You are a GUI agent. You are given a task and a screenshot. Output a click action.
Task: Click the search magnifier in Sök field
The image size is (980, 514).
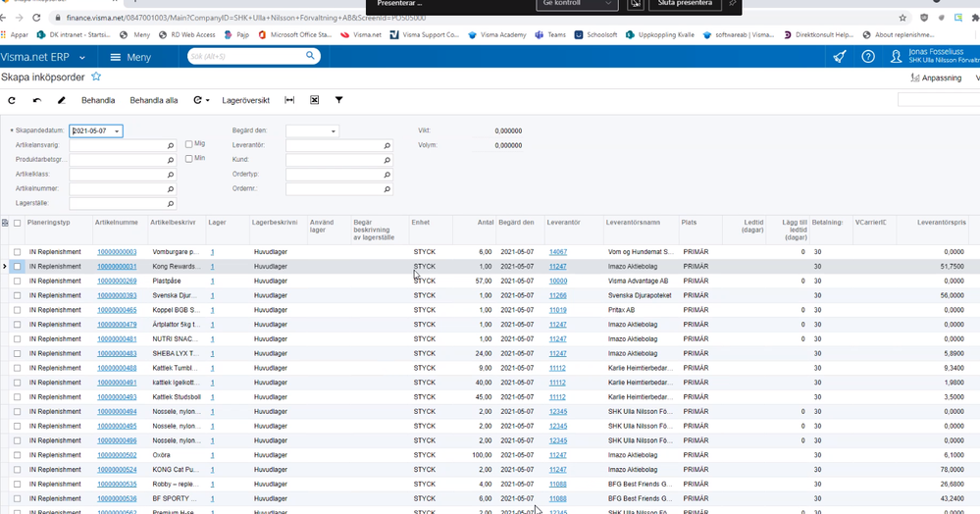tap(310, 56)
